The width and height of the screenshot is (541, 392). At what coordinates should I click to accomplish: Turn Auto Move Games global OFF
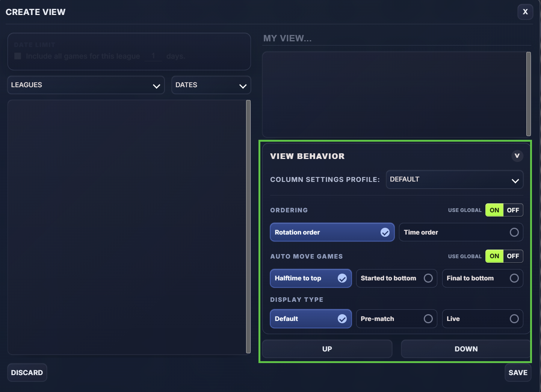coord(513,256)
